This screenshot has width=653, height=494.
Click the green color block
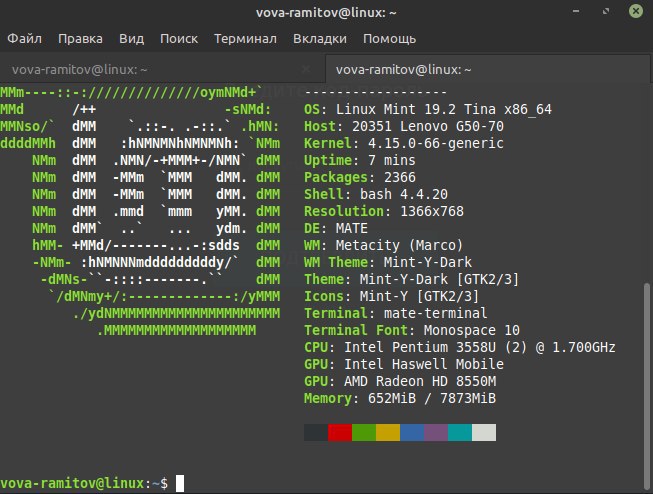tap(364, 432)
